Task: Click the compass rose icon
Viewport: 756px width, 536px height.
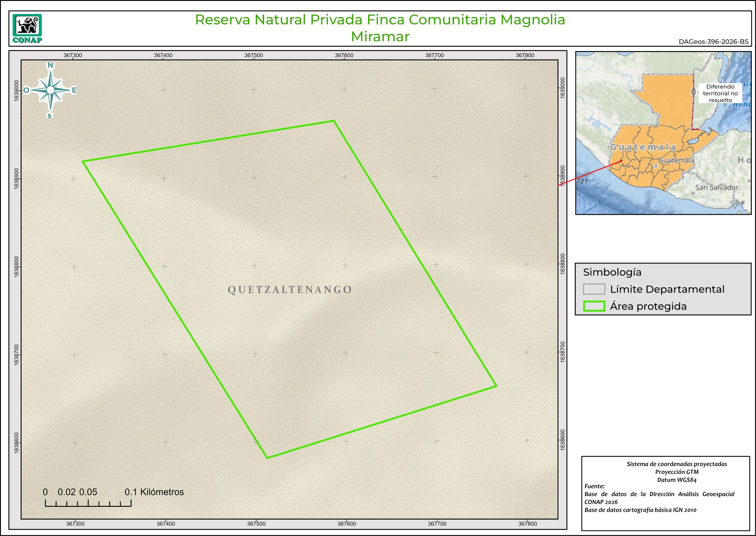Action: [50, 90]
